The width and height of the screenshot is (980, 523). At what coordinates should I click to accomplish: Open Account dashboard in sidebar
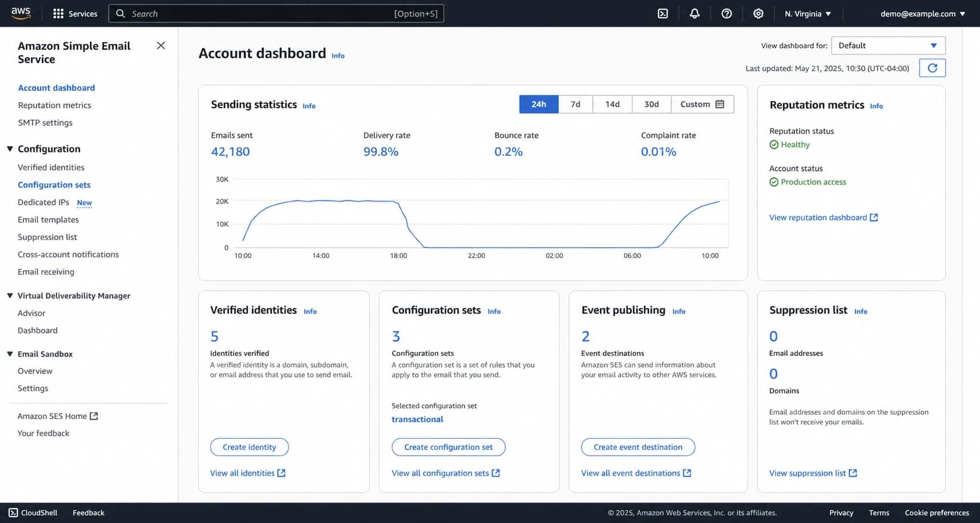pyautogui.click(x=57, y=88)
